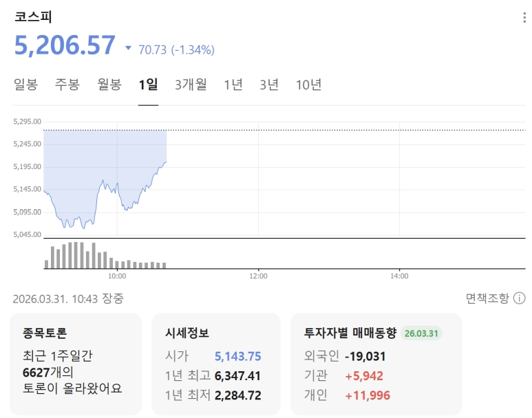
Task: Select the 1년 chart tab
Action: pos(233,85)
